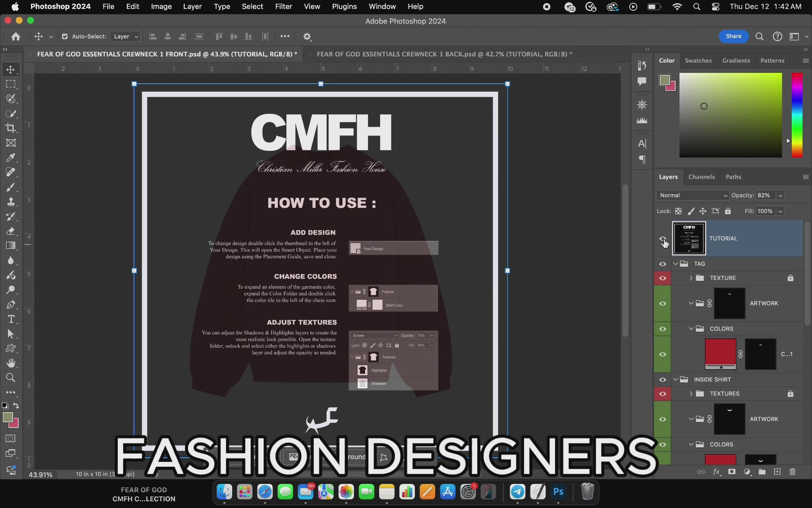Select the TUTORIAL layer thumbnail
The image size is (812, 508).
pyautogui.click(x=689, y=238)
